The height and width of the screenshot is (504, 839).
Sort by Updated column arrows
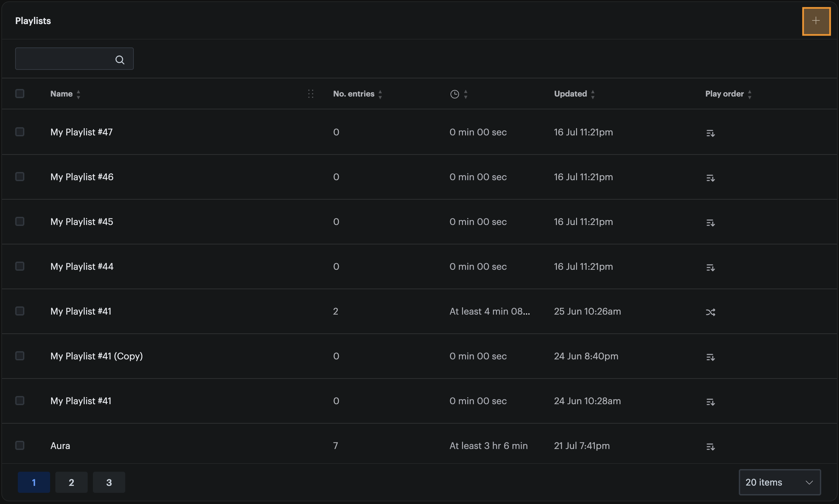(x=593, y=94)
